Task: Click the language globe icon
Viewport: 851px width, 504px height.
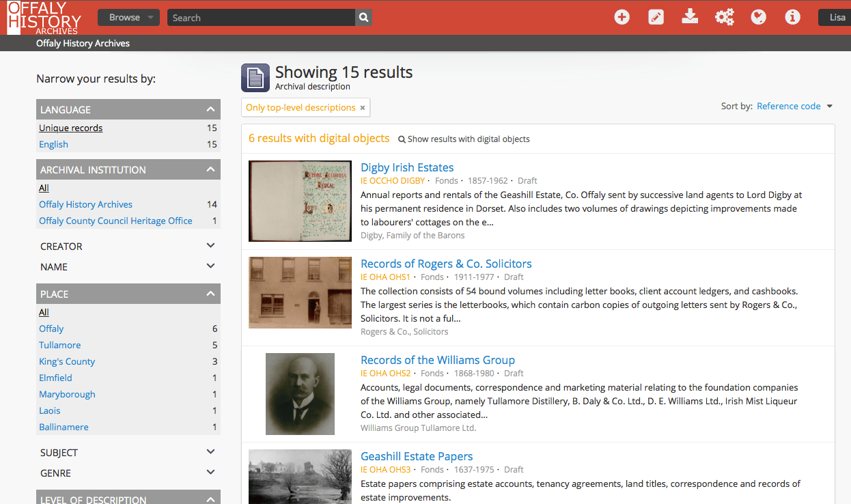Action: (758, 17)
